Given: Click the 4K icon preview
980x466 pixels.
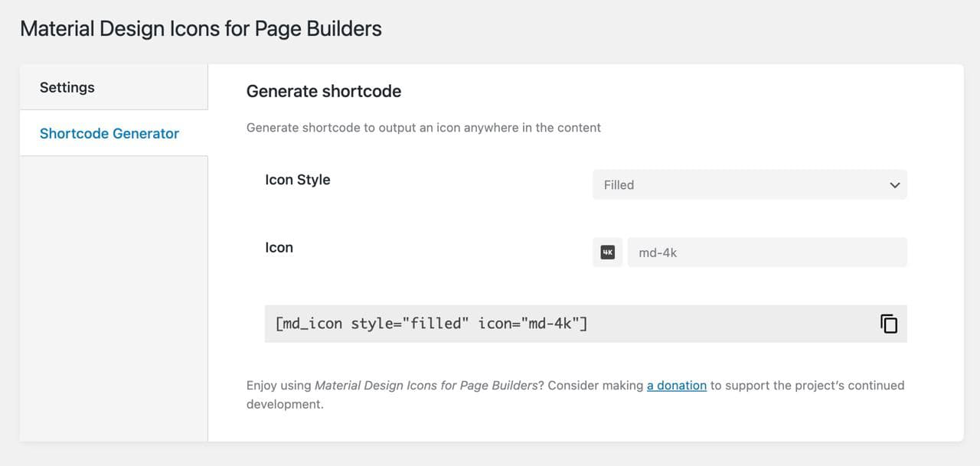Looking at the screenshot, I should (x=607, y=253).
